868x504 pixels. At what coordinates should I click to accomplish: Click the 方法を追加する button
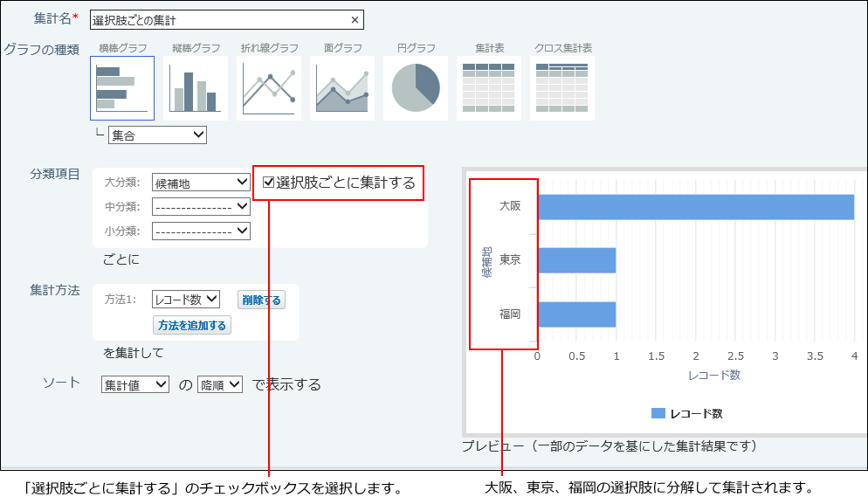pyautogui.click(x=192, y=325)
